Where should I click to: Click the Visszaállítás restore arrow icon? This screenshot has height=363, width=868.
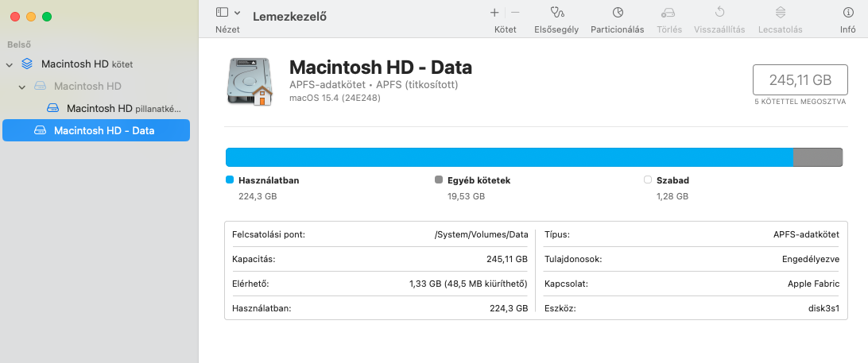pos(719,12)
